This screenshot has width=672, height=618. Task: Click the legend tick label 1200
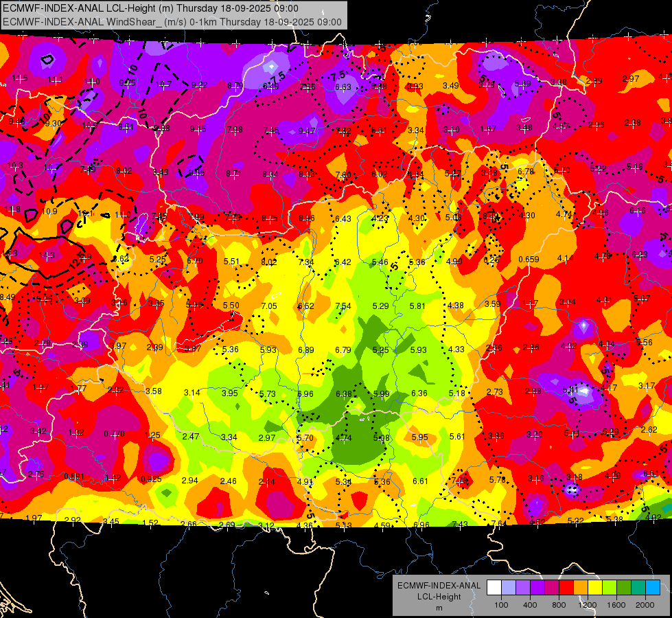[588, 605]
